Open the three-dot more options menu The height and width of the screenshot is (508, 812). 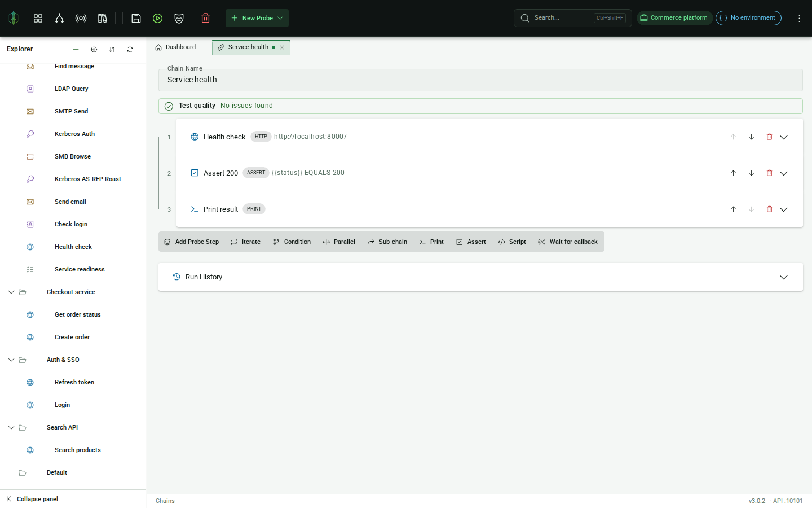click(x=799, y=18)
